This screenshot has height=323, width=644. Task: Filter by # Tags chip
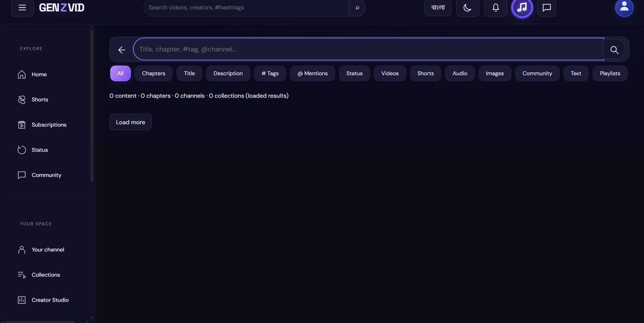(270, 73)
